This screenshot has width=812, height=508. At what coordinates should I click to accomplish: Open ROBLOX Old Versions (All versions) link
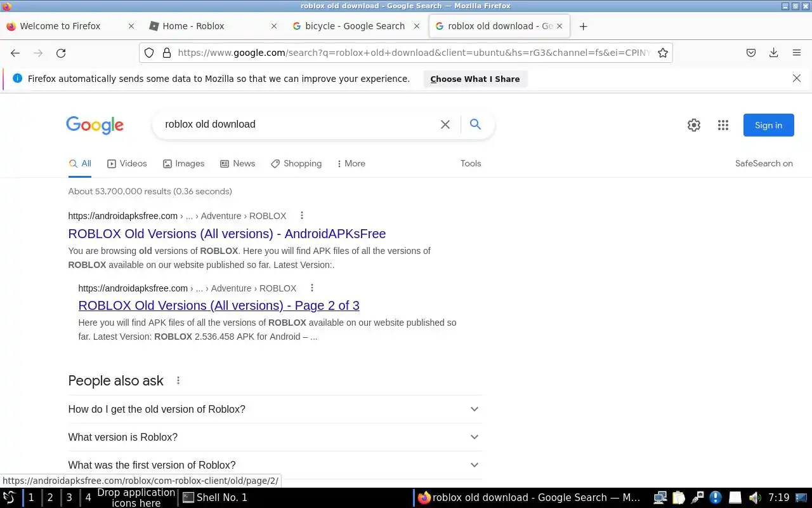click(x=227, y=234)
